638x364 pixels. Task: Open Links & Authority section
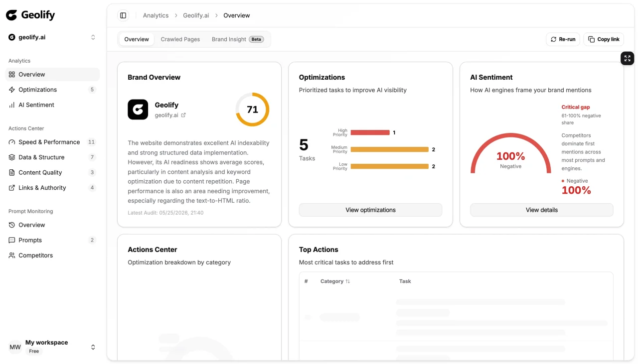click(x=42, y=188)
